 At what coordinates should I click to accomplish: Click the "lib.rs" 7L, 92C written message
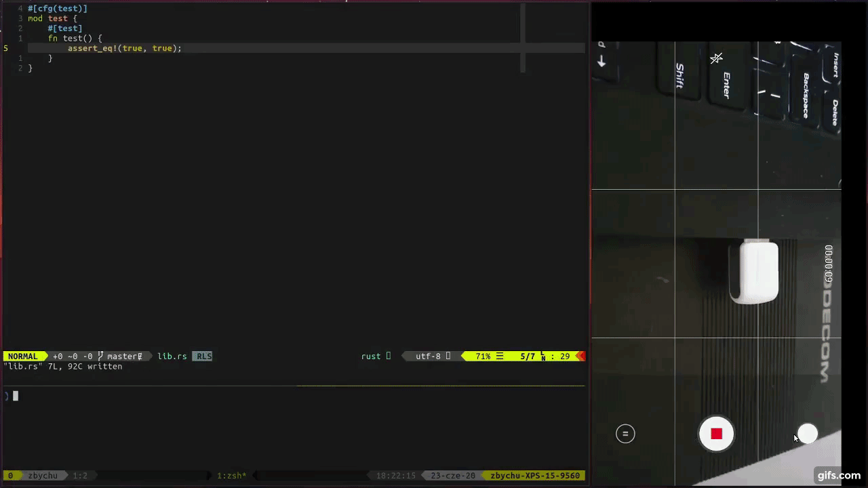pos(63,366)
